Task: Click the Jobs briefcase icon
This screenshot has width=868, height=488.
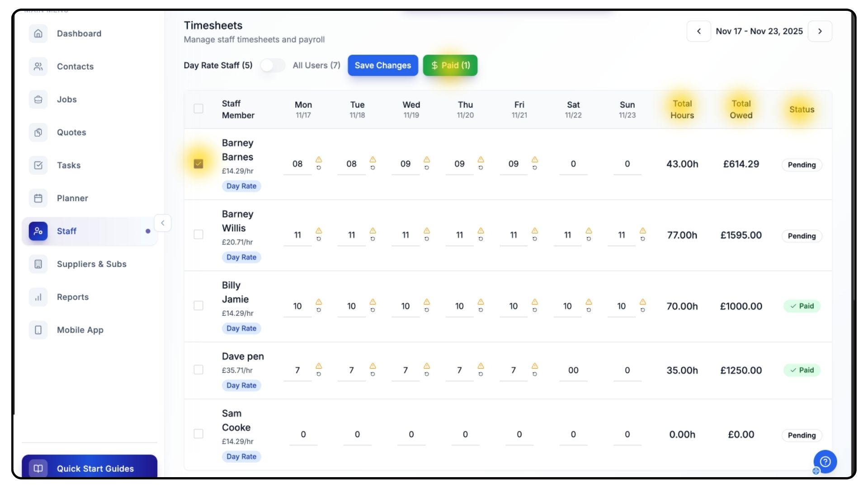Action: click(38, 99)
